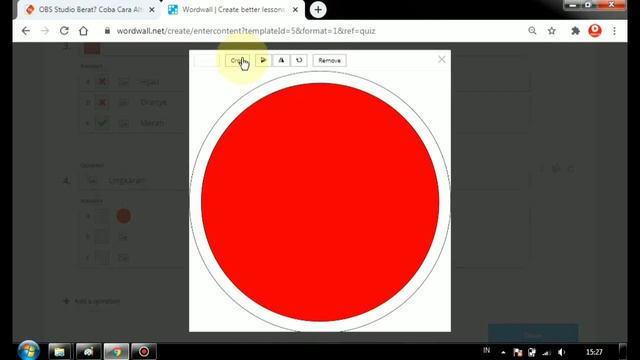Click the Remove button in image dialog
Image resolution: width=640 pixels, height=360 pixels.
[329, 60]
